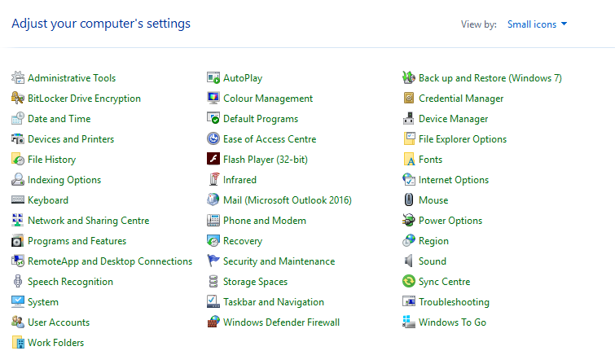Click the Network and Sharing Centre icon
The height and width of the screenshot is (364, 615).
[x=18, y=221]
